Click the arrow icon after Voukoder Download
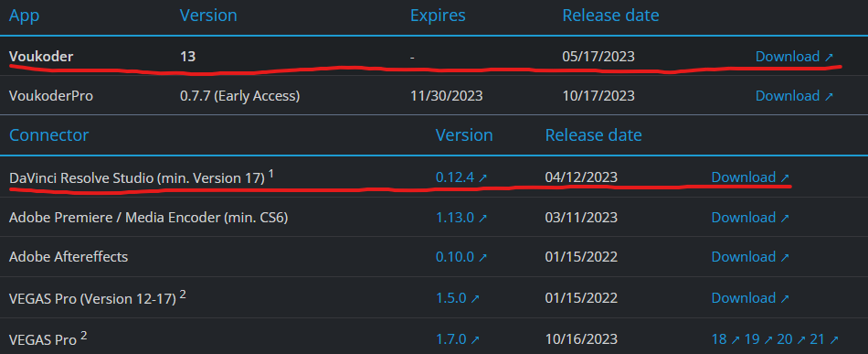868x354 pixels. click(x=828, y=57)
